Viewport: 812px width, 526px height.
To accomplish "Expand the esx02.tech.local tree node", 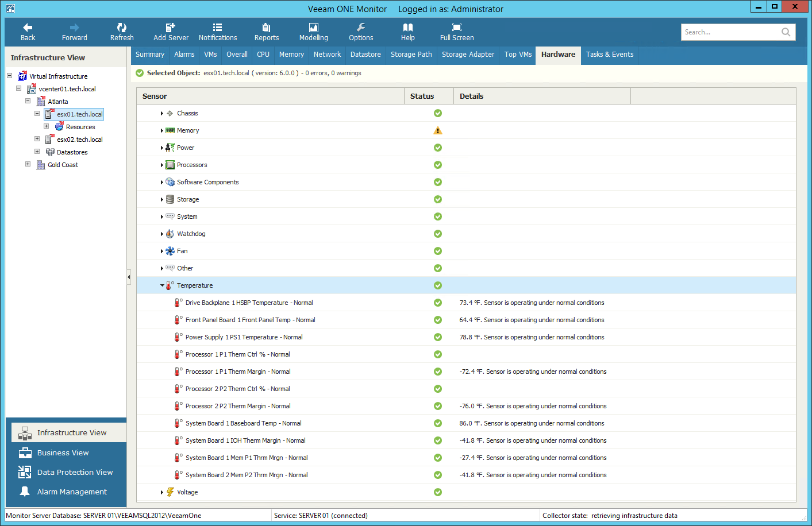I will pos(37,139).
